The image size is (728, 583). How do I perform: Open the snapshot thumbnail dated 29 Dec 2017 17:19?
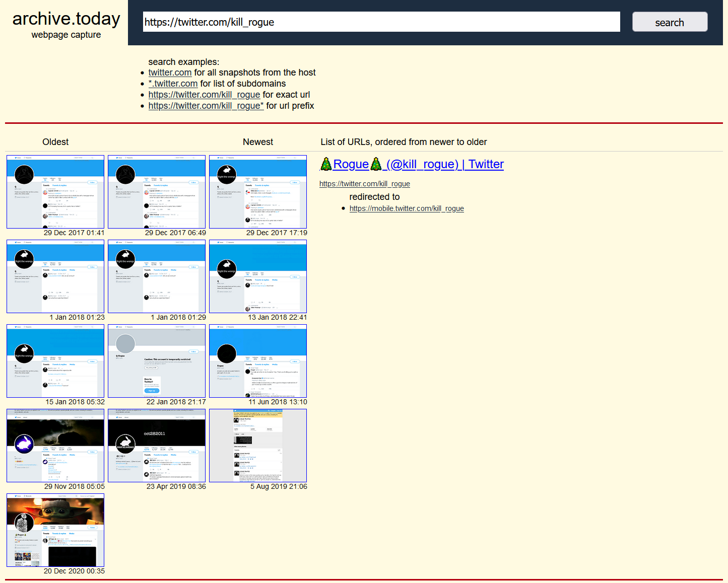pyautogui.click(x=258, y=192)
